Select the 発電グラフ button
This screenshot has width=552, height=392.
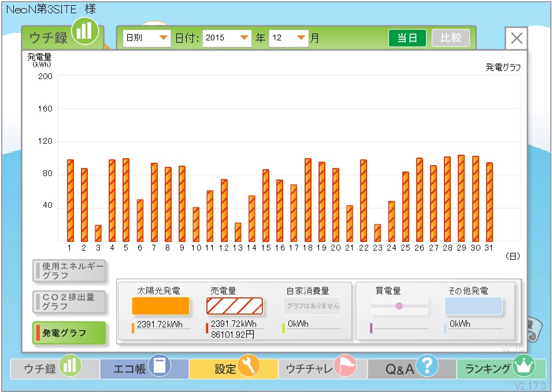[x=69, y=333]
